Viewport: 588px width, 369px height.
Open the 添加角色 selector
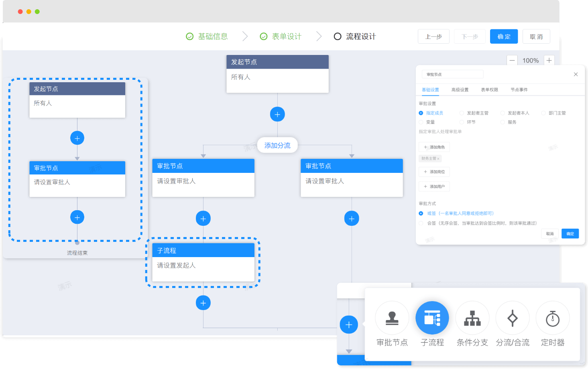[434, 147]
